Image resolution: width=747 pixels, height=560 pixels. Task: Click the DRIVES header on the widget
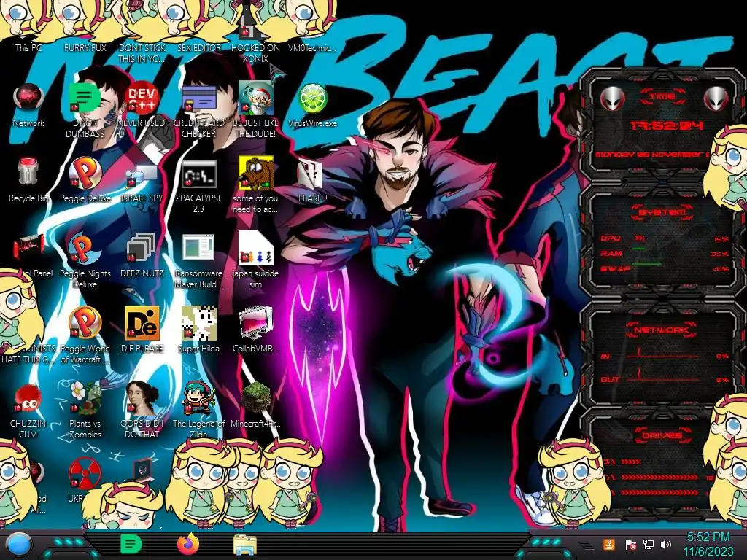(x=661, y=435)
